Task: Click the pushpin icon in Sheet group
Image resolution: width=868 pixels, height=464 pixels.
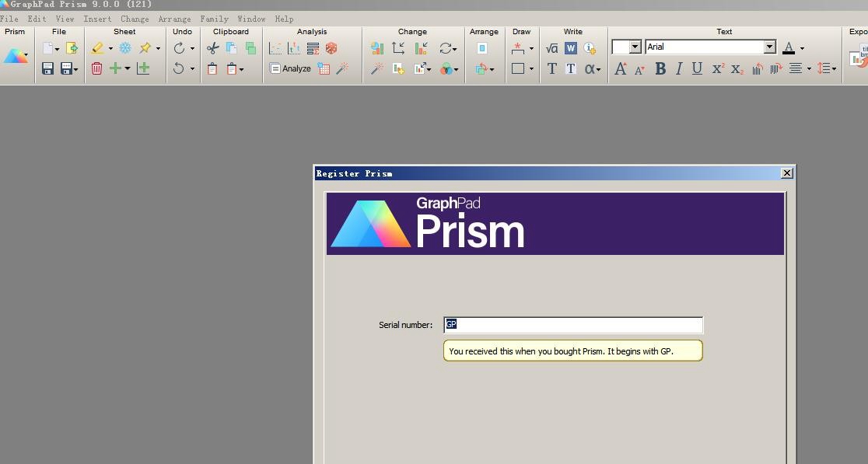Action: [x=145, y=48]
